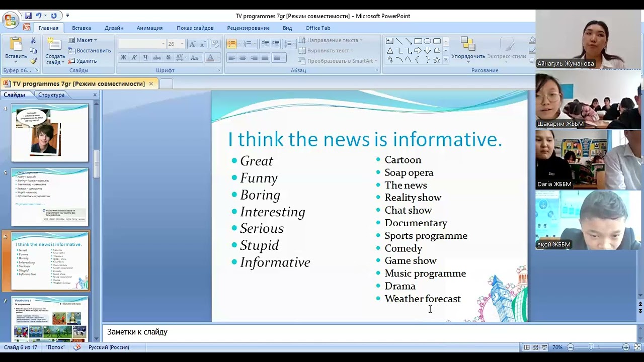This screenshot has width=644, height=362.
Task: Center the paragraph text
Action: point(243,58)
